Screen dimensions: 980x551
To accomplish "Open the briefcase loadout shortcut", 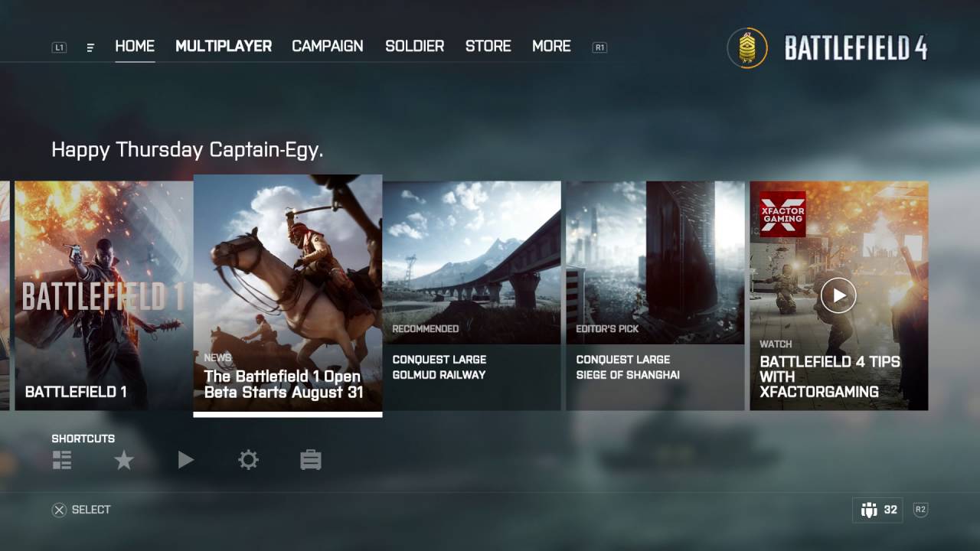I will tap(311, 460).
